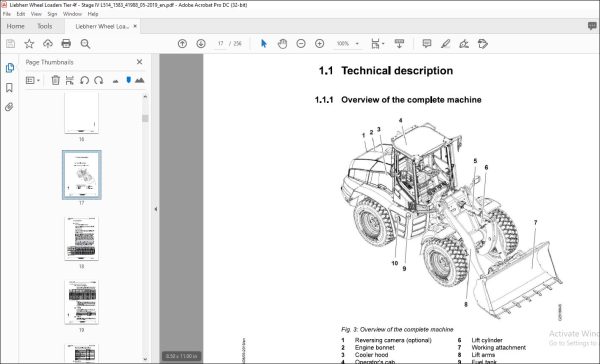Open the Attachments paperclip pane
The height and width of the screenshot is (364, 600).
tap(9, 107)
